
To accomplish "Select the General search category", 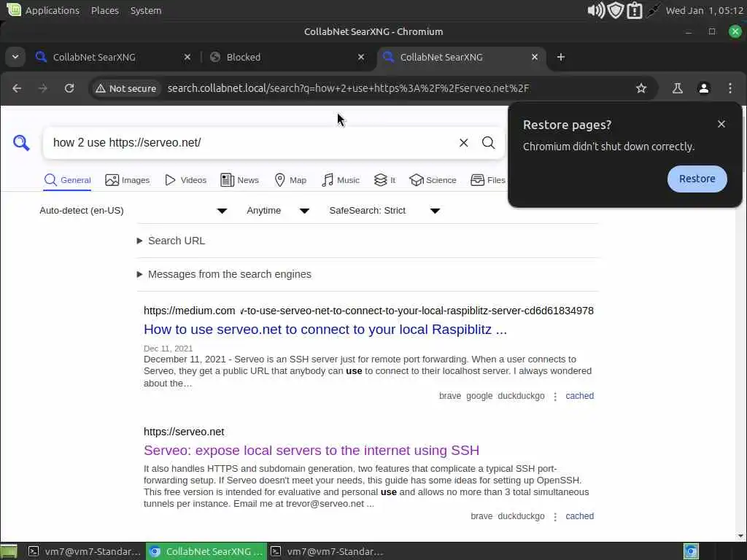I will (67, 180).
